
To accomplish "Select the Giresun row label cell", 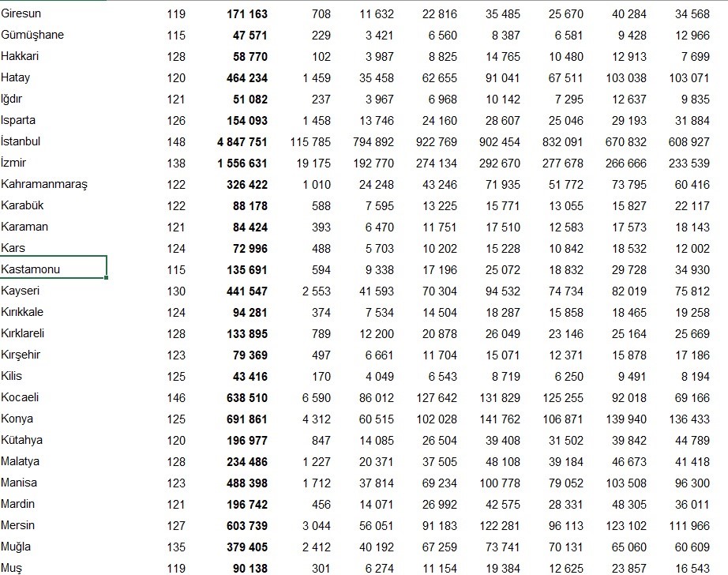I will [x=21, y=13].
